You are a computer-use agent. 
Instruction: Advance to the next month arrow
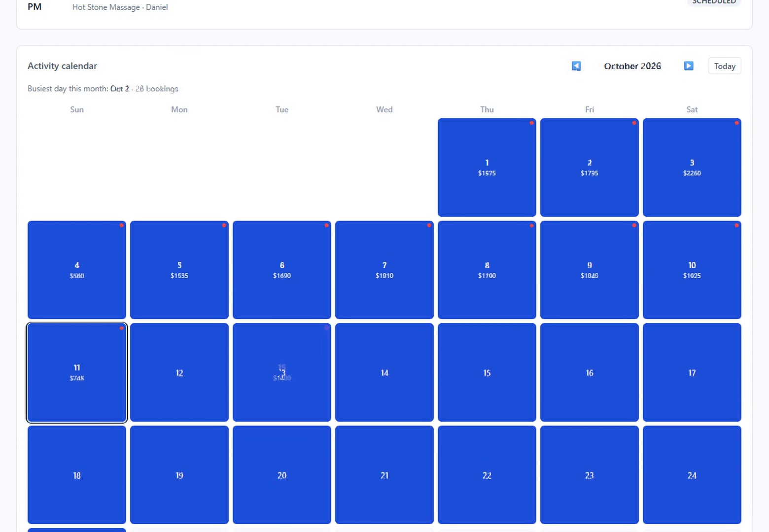click(x=689, y=66)
